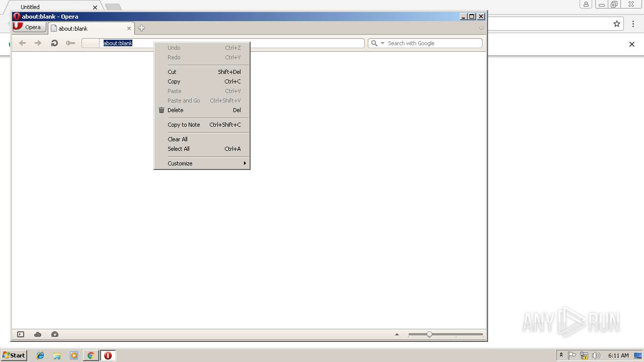
Task: Choose Copy from the context menu
Action: pos(202,81)
